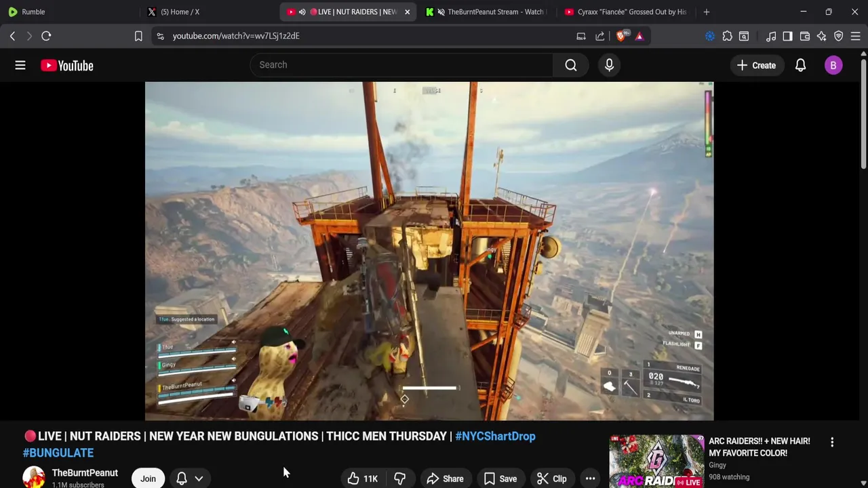Screen dimensions: 868x488
Task: Save the video to a playlist
Action: 500,479
